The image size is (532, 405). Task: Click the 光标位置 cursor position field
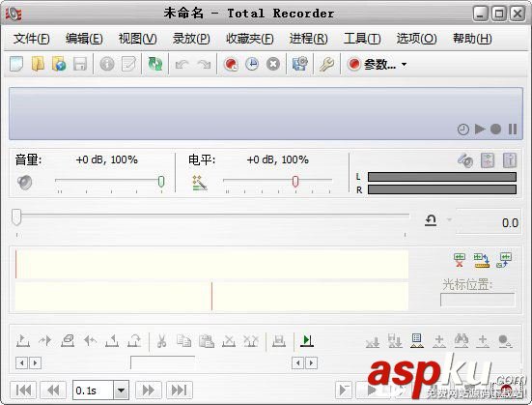click(478, 300)
